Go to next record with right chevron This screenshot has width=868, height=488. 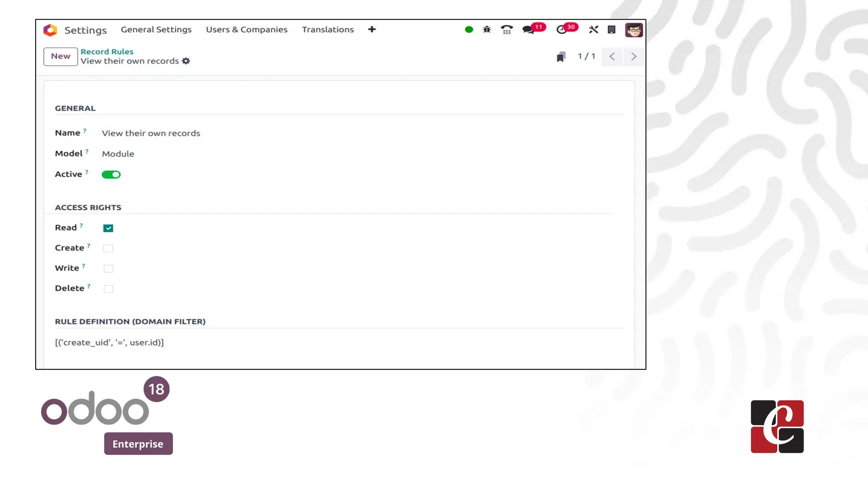tap(634, 57)
